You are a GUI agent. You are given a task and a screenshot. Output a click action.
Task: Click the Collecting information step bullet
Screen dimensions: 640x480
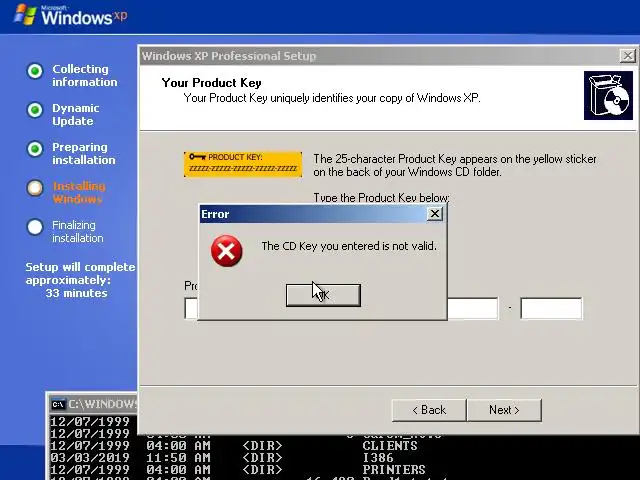point(35,71)
